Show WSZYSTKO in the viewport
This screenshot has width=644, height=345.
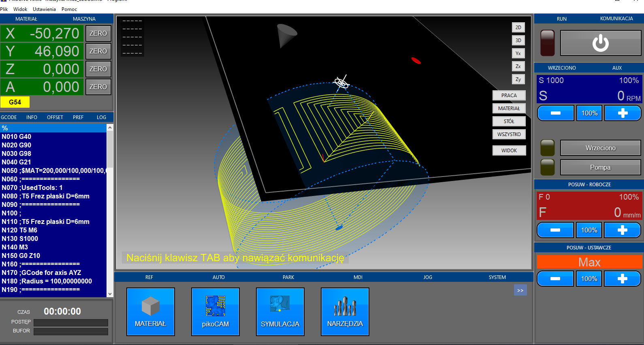point(509,134)
